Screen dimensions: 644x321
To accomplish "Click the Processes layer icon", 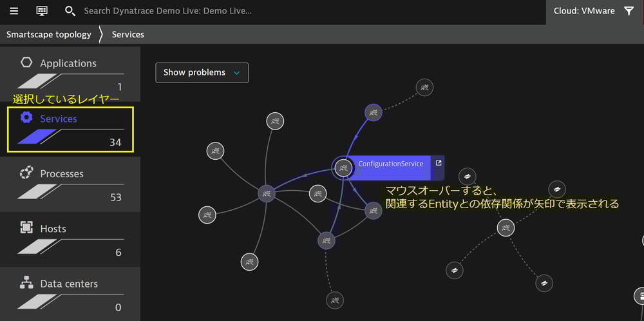I will point(26,173).
